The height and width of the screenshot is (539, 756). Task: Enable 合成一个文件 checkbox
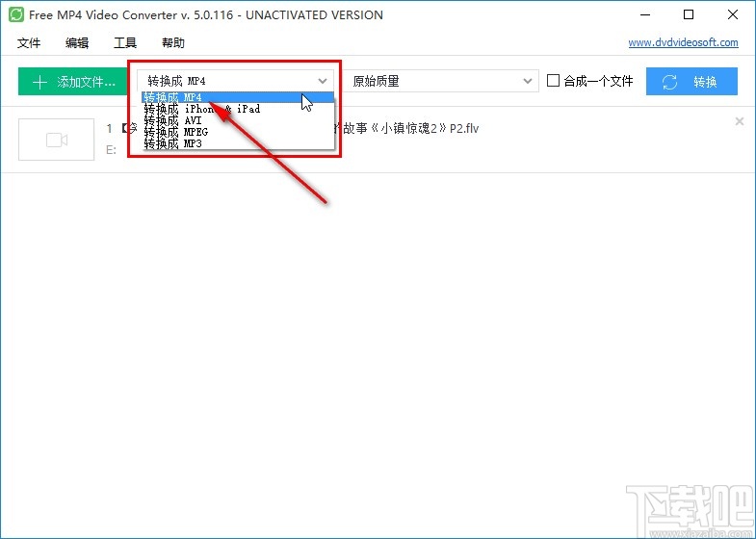[553, 81]
